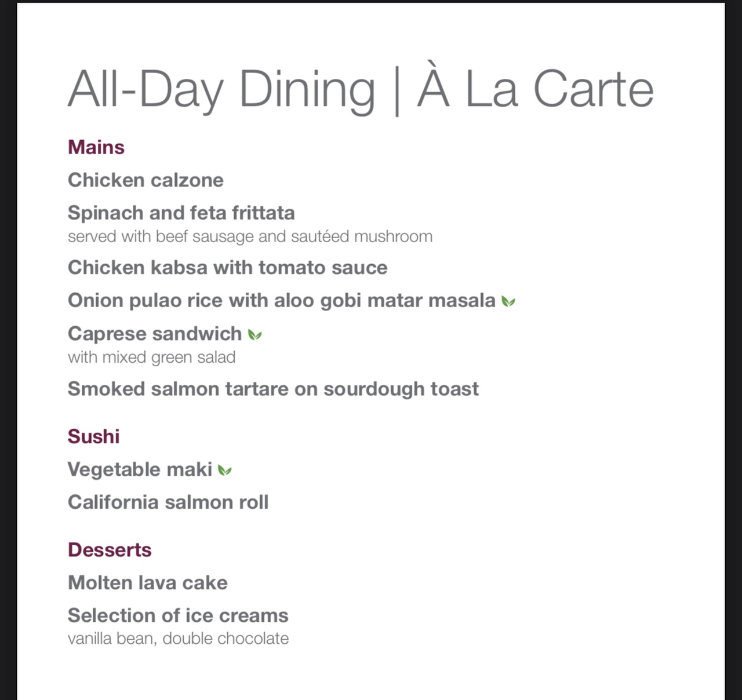The width and height of the screenshot is (742, 700).
Task: Pick the Vegetable maki item text
Action: pyautogui.click(x=140, y=469)
